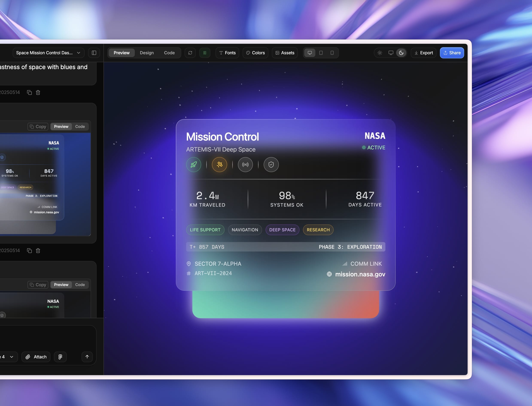Click the location pin icon near SECTOR 7-ALPHA

coord(189,264)
